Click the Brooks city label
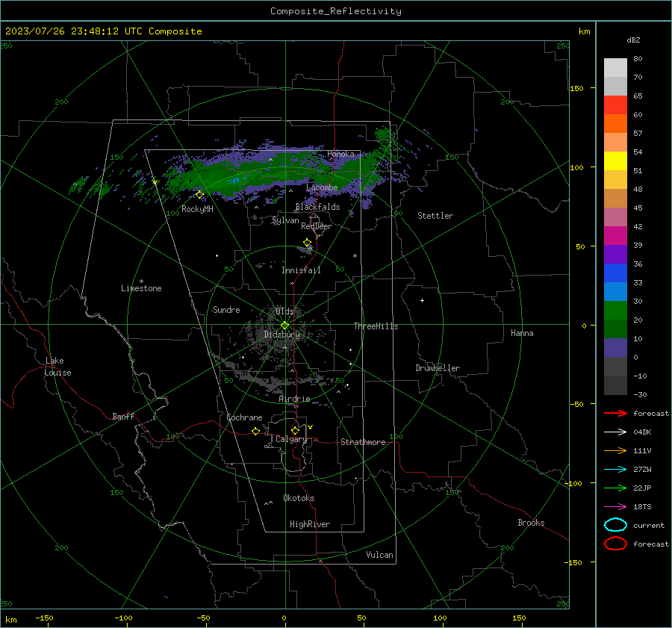The height and width of the screenshot is (628, 672). click(x=531, y=523)
